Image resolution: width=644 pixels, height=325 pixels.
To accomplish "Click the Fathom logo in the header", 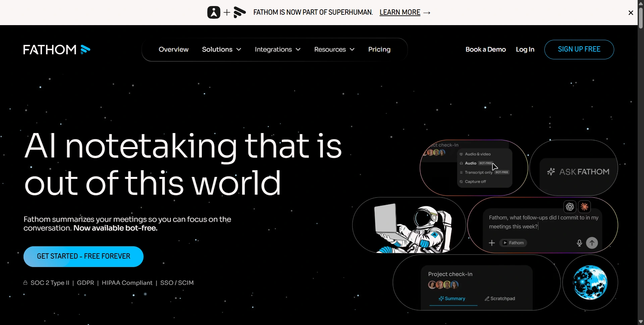I will tap(57, 50).
